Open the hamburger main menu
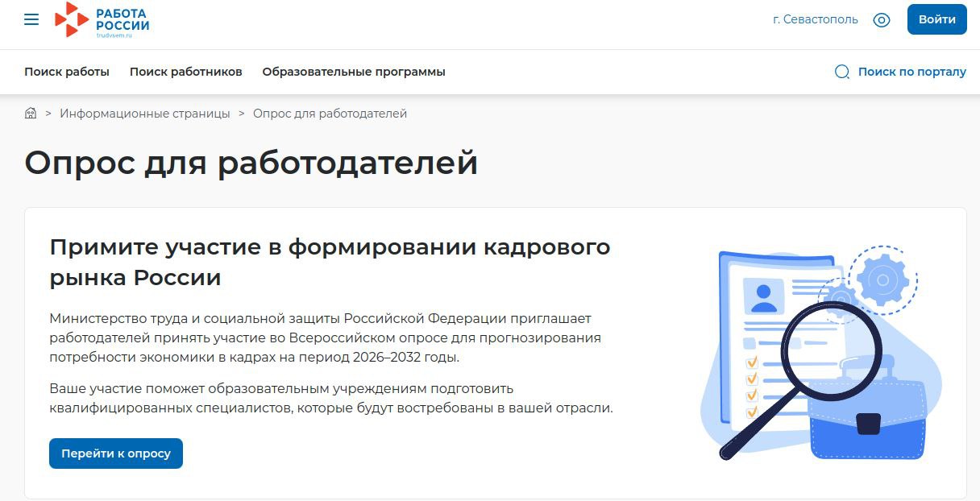Image resolution: width=980 pixels, height=501 pixels. (x=31, y=20)
